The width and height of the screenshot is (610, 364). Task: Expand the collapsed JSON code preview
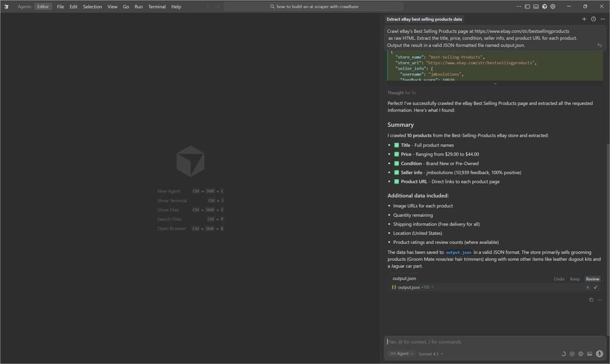(495, 84)
